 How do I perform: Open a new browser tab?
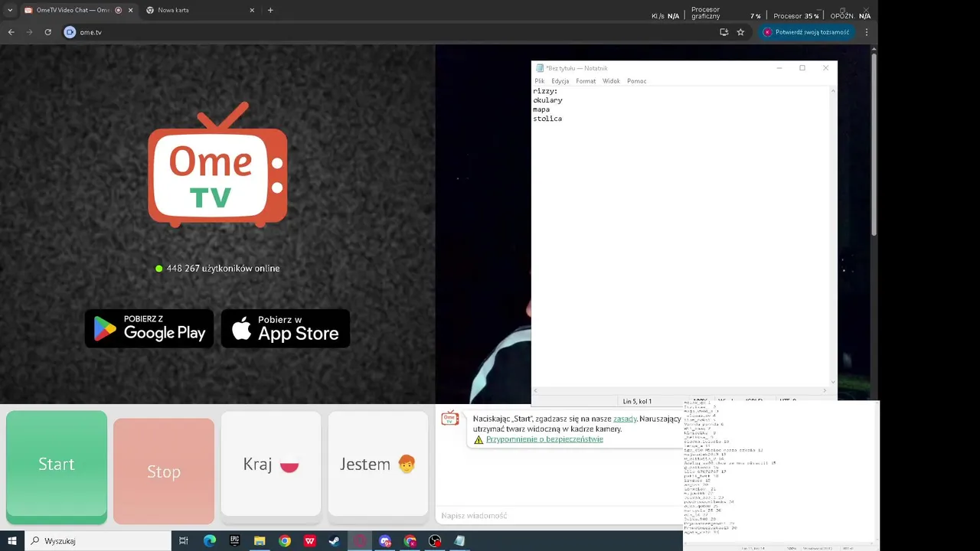point(270,10)
